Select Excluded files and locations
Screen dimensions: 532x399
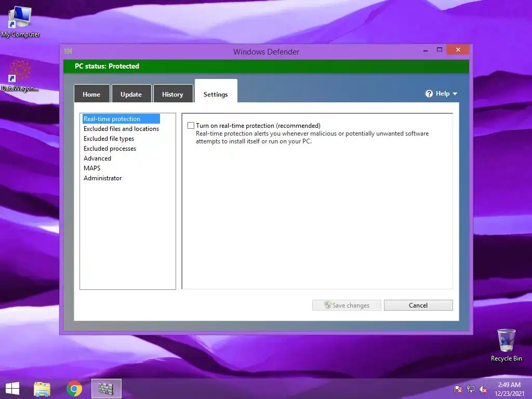[x=121, y=129]
